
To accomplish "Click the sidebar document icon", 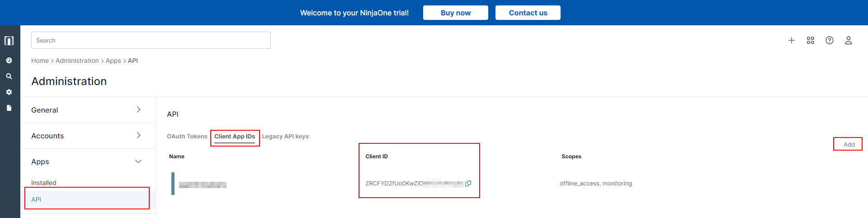I will (x=9, y=108).
